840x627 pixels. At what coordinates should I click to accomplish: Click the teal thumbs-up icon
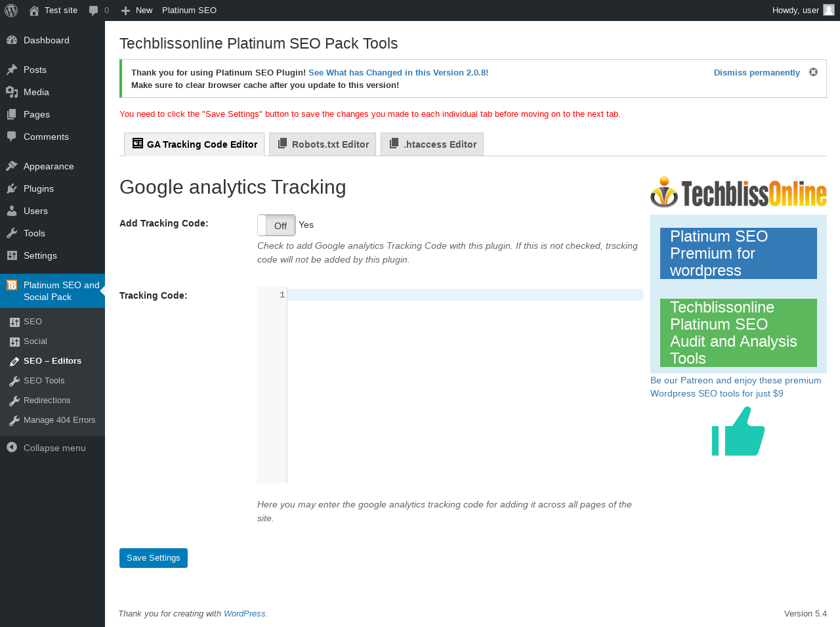pyautogui.click(x=738, y=431)
